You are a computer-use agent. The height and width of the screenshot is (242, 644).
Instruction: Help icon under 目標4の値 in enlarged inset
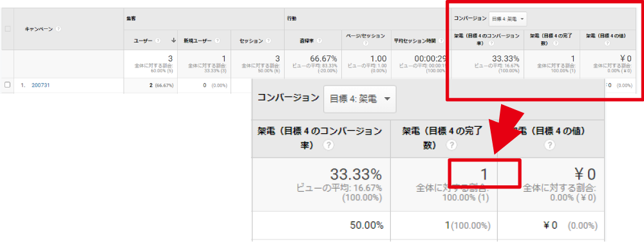[x=550, y=145]
